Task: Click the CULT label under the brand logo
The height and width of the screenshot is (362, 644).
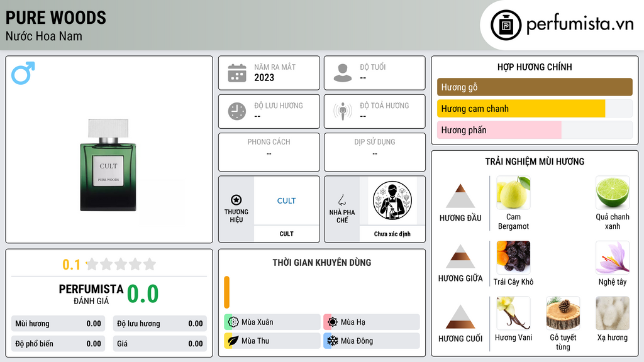Action: [286, 234]
